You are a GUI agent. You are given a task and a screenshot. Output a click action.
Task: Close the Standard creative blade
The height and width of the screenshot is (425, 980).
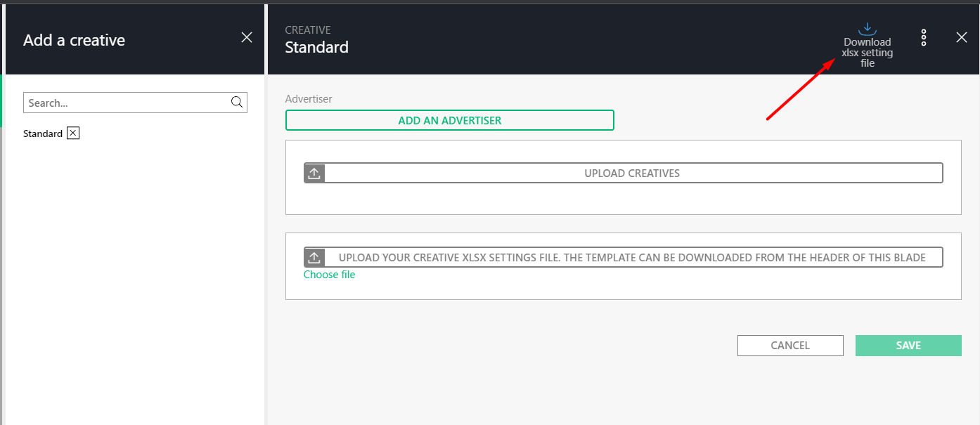(961, 38)
